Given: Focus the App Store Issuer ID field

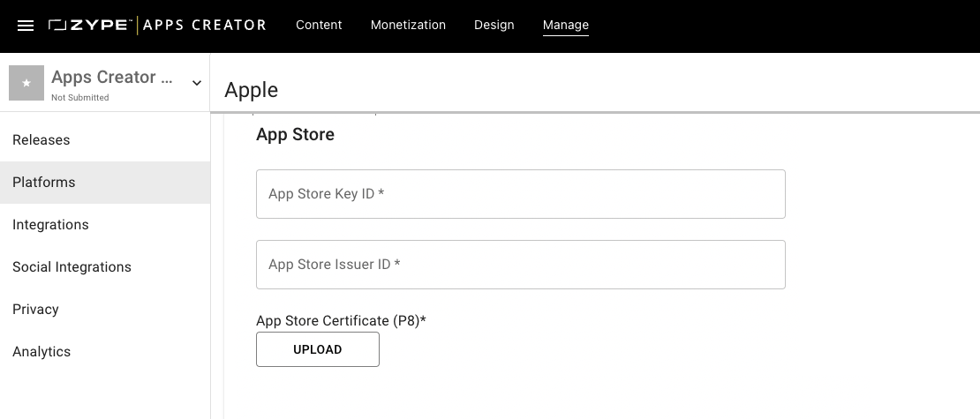Looking at the screenshot, I should [x=521, y=265].
